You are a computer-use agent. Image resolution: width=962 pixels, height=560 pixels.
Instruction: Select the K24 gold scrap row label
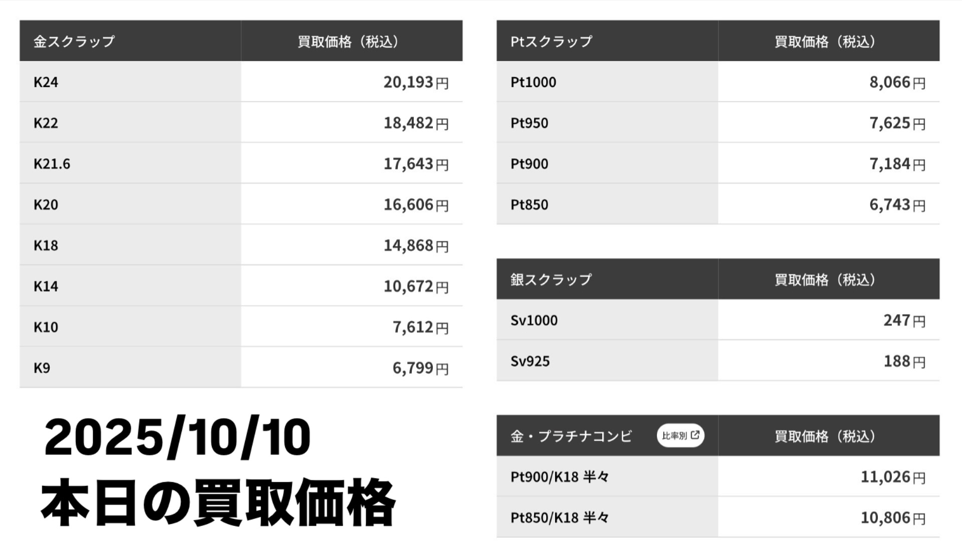46,82
